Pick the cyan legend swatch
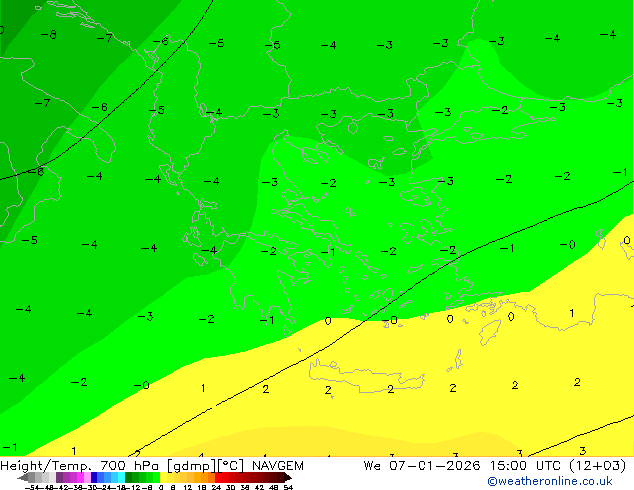This screenshot has height=490, width=634. tap(121, 477)
